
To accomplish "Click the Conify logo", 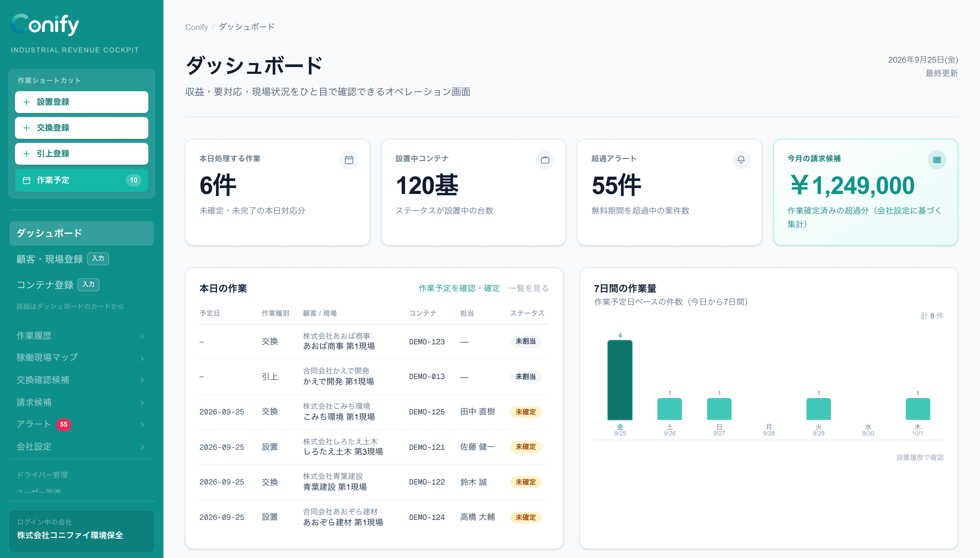I will tap(45, 24).
